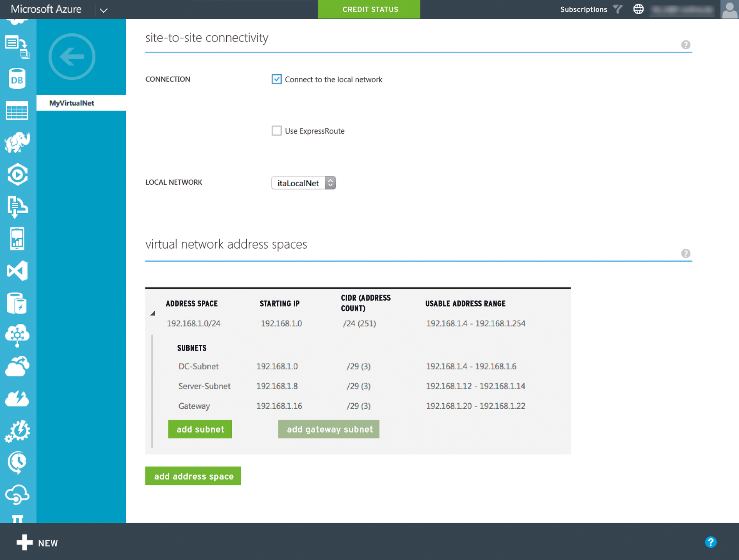Viewport: 739px width, 560px height.
Task: Select MyVirtualNet in the navigation list
Action: coord(72,103)
